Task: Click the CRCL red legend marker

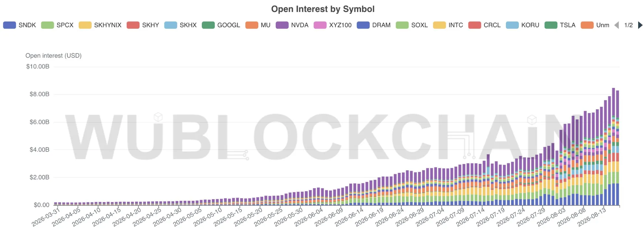Action: [x=475, y=25]
